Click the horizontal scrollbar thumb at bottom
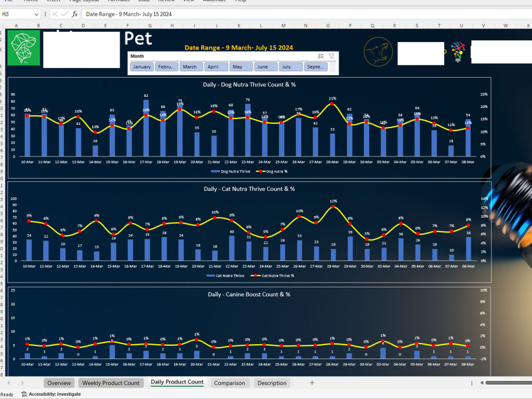Image resolution: width=532 pixels, height=399 pixels. pos(508,383)
